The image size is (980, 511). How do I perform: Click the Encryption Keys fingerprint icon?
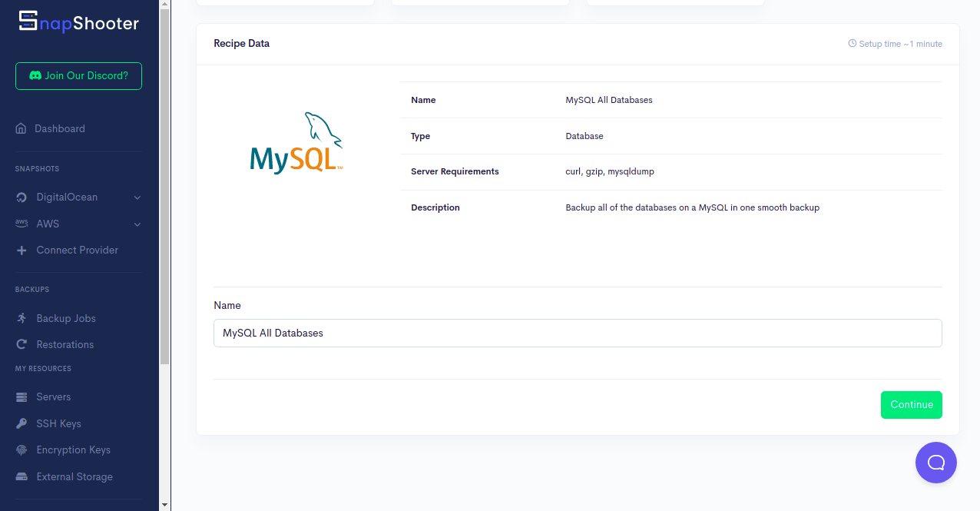click(x=22, y=450)
